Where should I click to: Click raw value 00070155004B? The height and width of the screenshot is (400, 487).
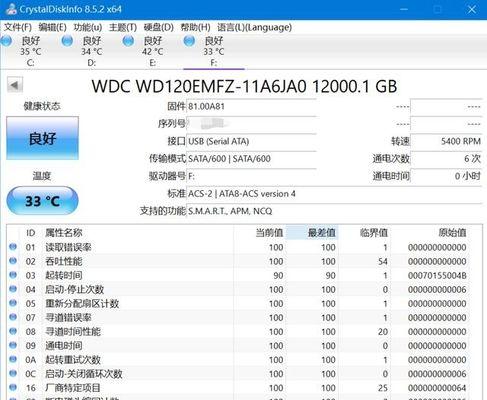pos(437,276)
